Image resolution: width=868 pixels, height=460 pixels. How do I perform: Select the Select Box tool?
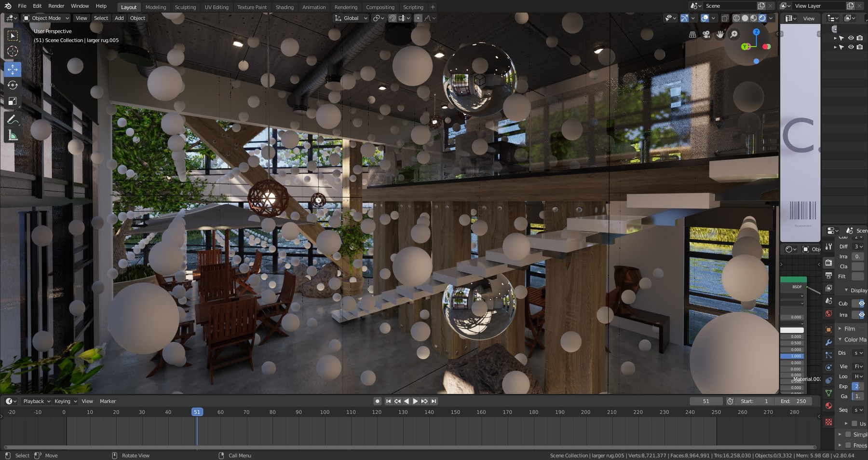[13, 36]
